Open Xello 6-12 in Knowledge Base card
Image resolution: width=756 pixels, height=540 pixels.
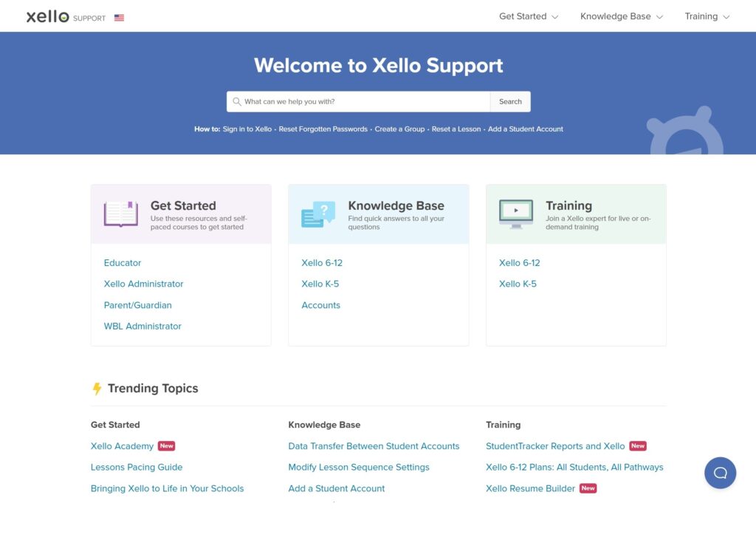[322, 263]
